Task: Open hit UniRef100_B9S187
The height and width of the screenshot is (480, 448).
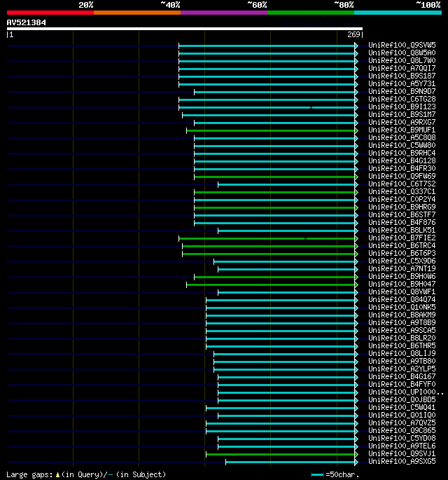Action: click(402, 76)
